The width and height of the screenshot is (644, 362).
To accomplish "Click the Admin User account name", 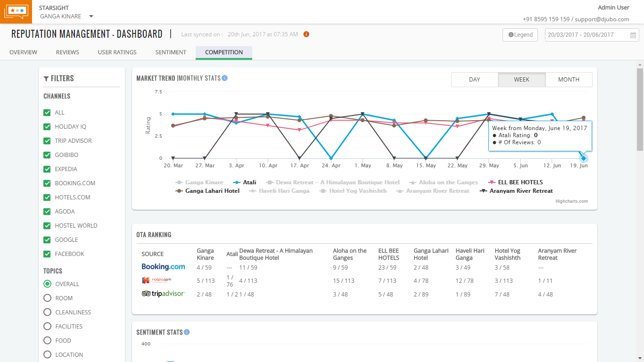I will pyautogui.click(x=613, y=8).
